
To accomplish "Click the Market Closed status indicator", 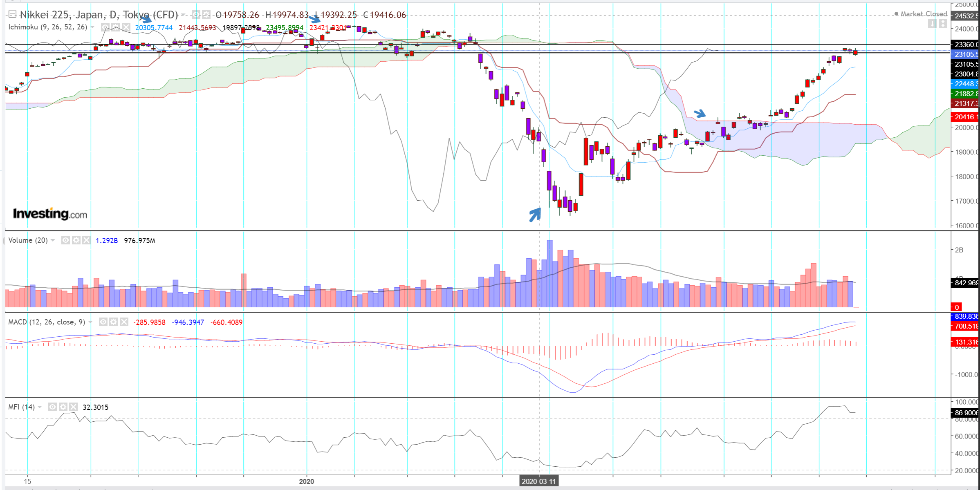I will pos(921,14).
